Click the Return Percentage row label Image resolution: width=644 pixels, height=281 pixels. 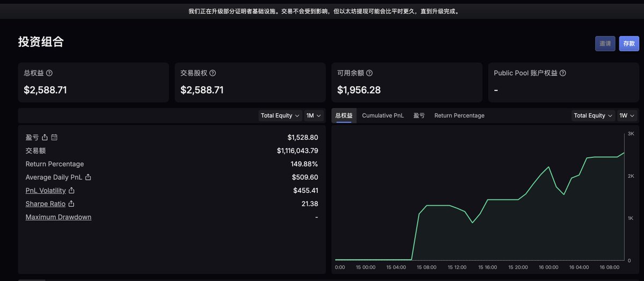coord(55,164)
